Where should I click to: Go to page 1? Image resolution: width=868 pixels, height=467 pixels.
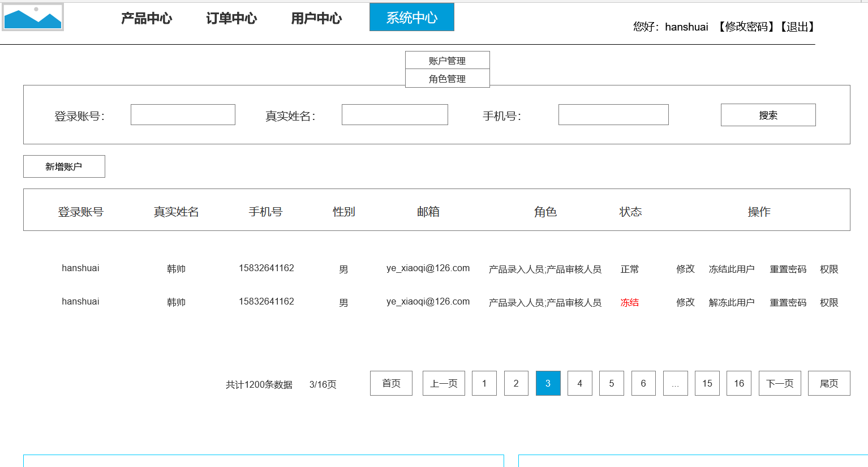click(x=484, y=383)
